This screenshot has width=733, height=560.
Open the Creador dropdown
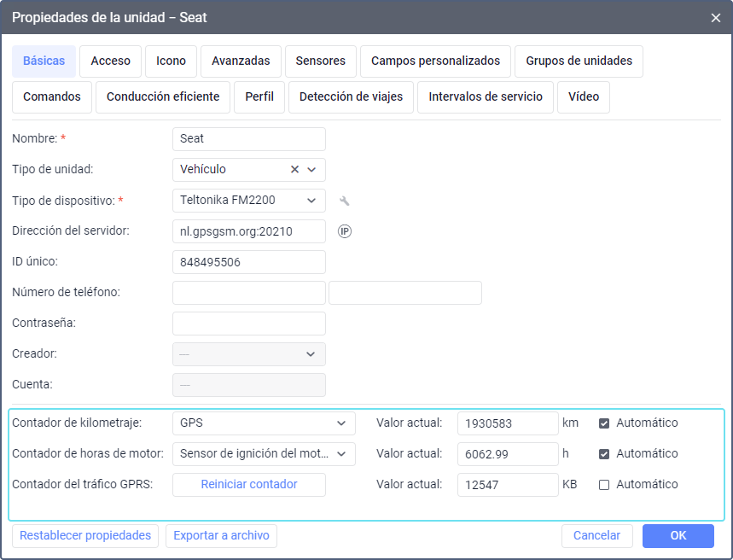point(248,354)
